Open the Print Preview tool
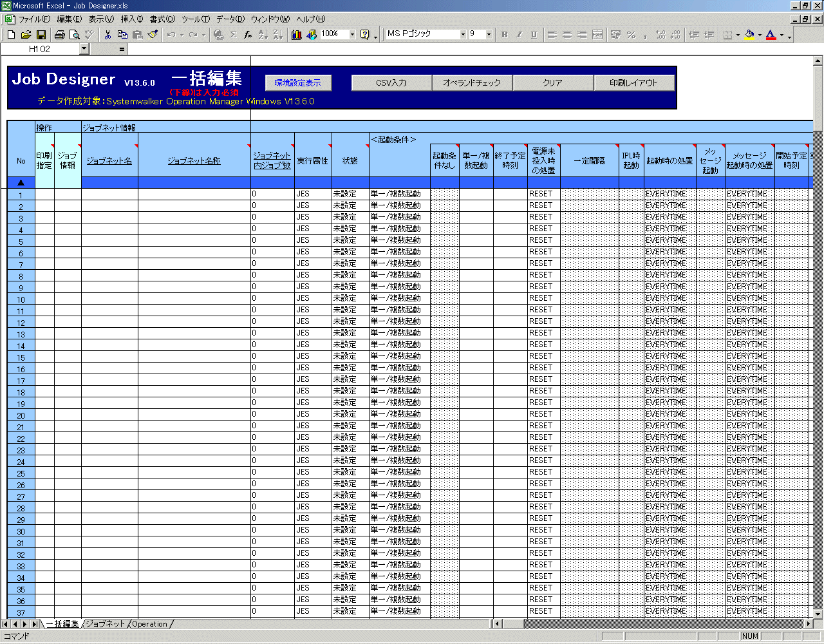824x644 pixels. 75,35
